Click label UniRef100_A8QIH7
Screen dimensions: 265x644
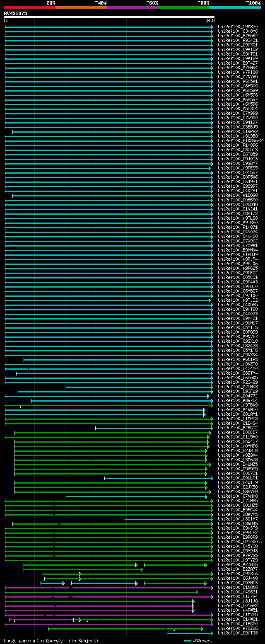238,519
